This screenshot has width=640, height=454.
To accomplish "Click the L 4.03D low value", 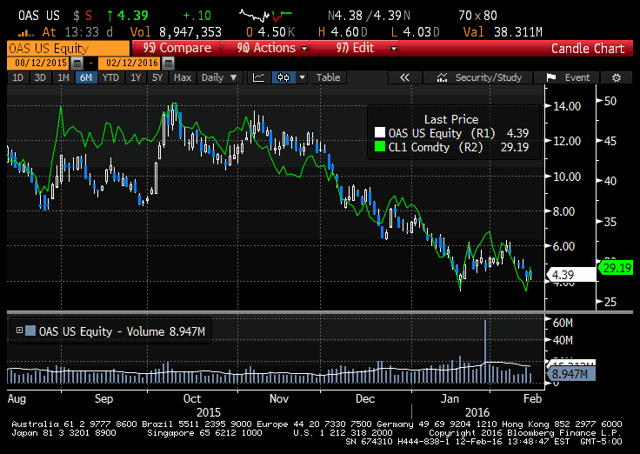I will pos(415,32).
